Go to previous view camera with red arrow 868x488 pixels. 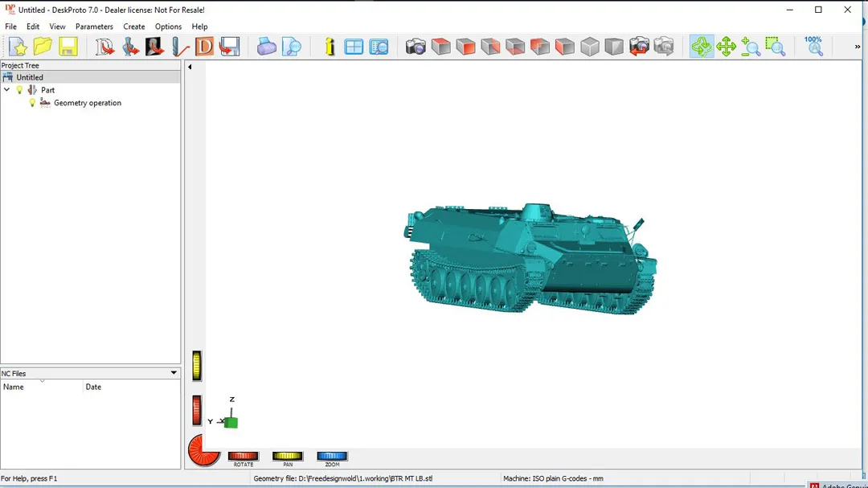639,47
